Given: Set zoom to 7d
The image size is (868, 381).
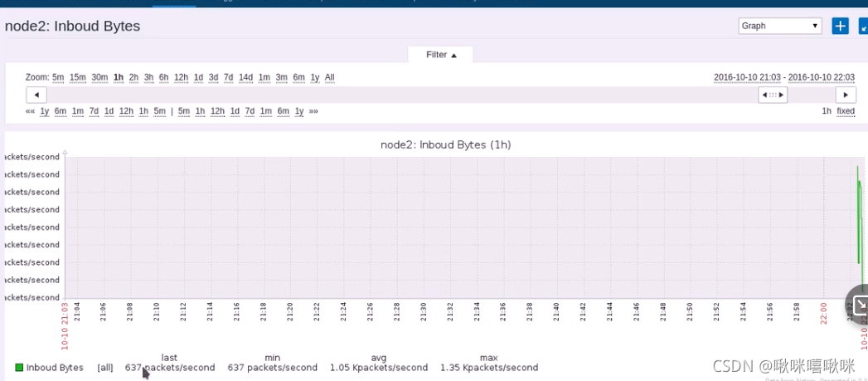Looking at the screenshot, I should [228, 77].
